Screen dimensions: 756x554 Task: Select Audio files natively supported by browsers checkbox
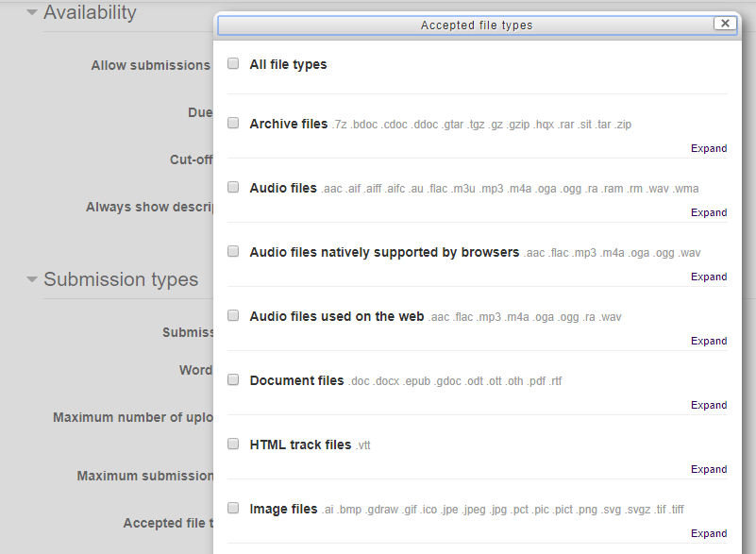(x=233, y=251)
